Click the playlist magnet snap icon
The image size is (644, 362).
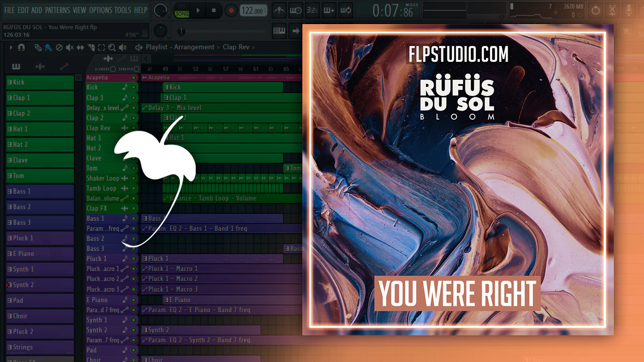click(21, 47)
